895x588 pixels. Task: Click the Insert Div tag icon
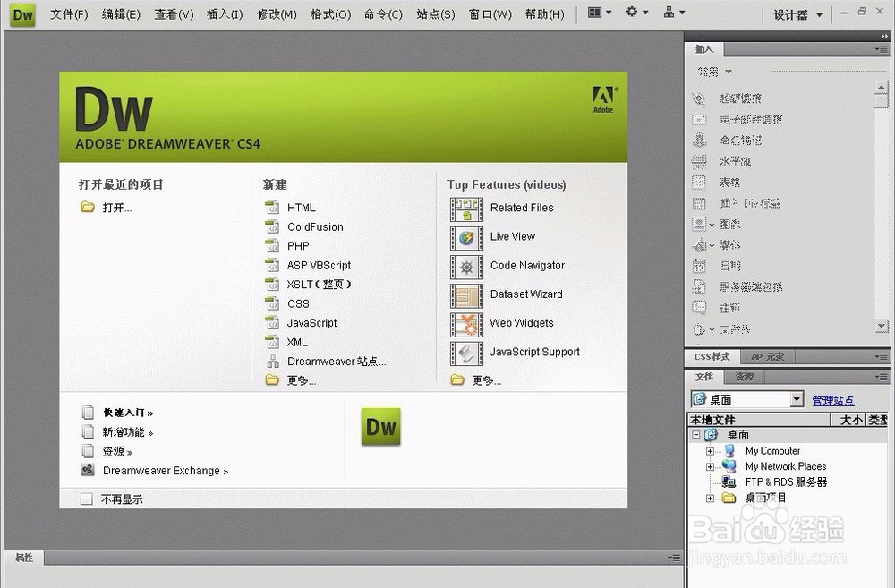pyautogui.click(x=699, y=203)
